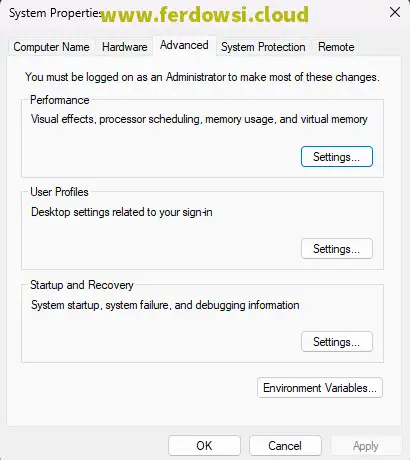The height and width of the screenshot is (460, 410).
Task: Open the Hardware tab
Action: (125, 47)
